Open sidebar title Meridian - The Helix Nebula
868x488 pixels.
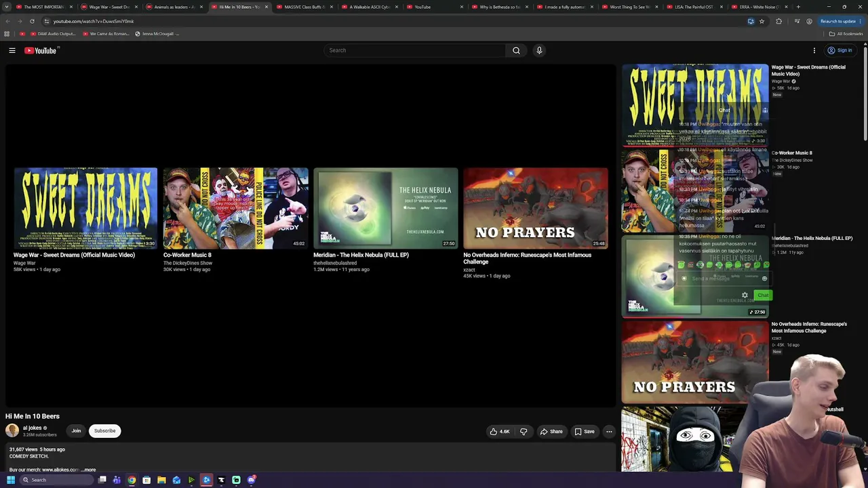pyautogui.click(x=812, y=239)
